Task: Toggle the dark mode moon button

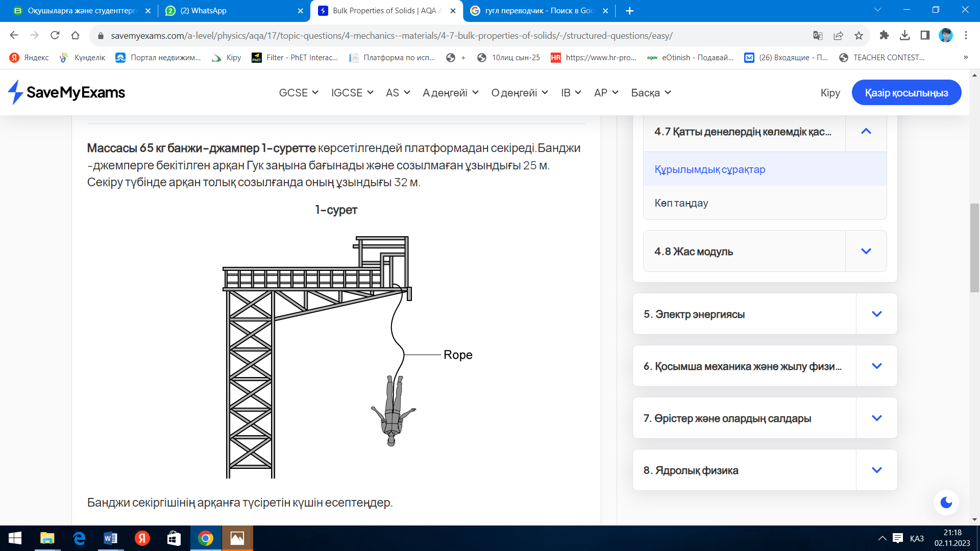Action: [946, 503]
